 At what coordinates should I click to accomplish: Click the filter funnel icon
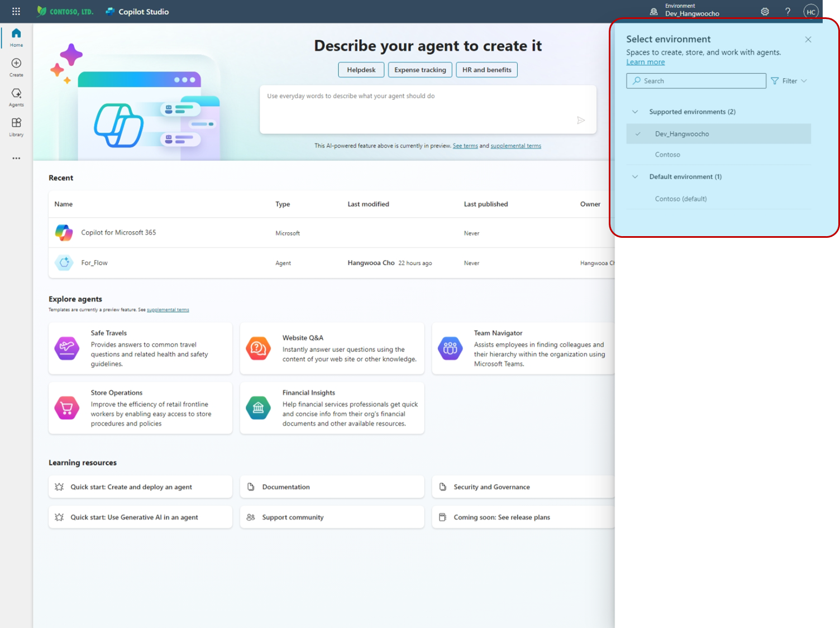[x=775, y=81]
